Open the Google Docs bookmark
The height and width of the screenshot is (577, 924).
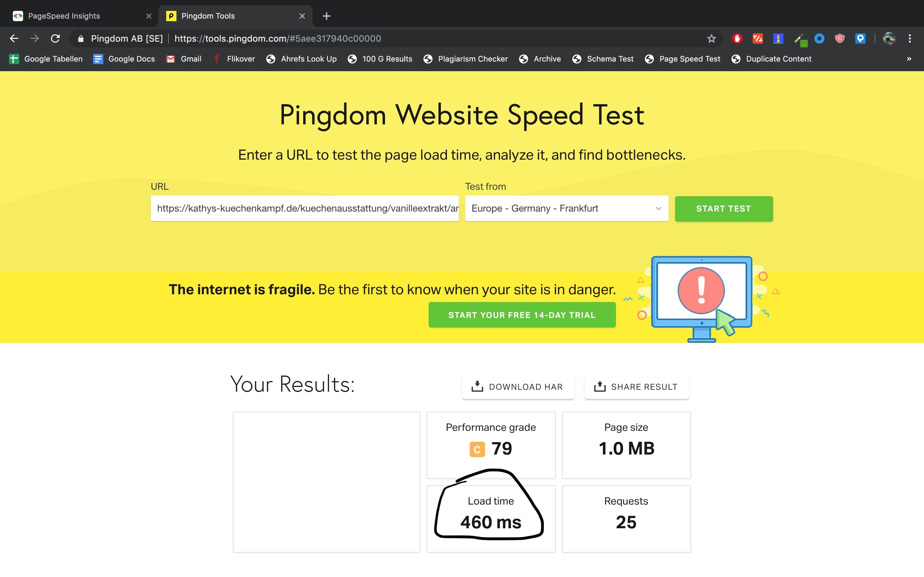pyautogui.click(x=124, y=59)
